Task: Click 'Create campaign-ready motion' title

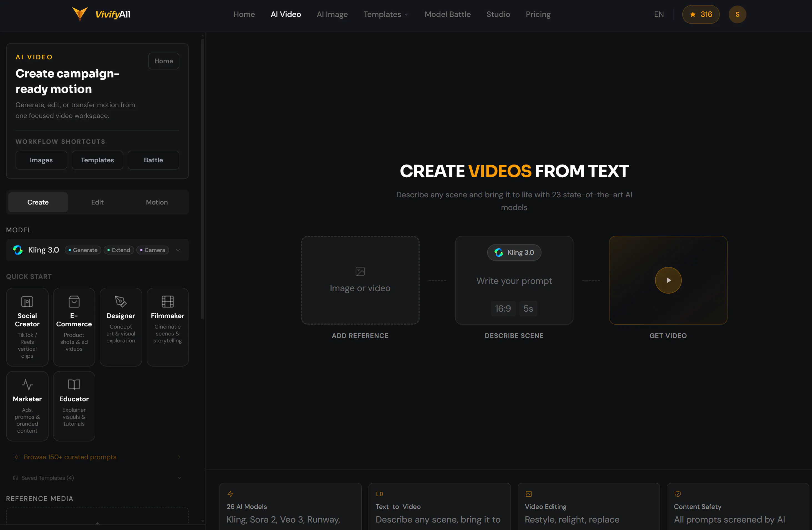Action: (x=67, y=81)
